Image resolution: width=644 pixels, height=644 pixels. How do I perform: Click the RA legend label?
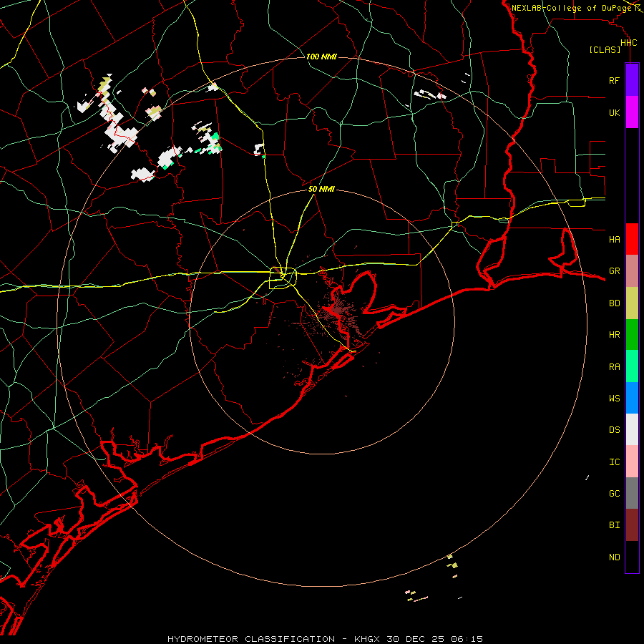click(614, 367)
